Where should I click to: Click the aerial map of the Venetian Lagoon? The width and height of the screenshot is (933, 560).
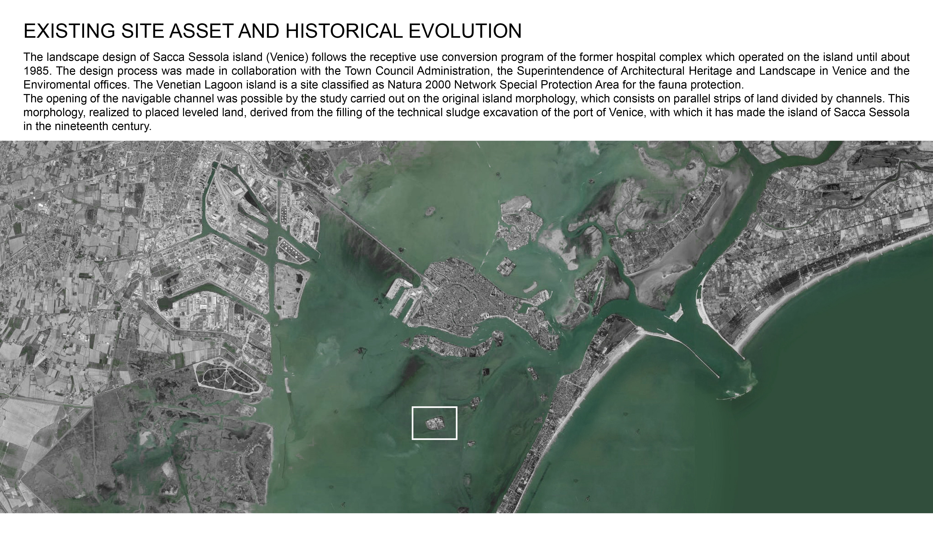coord(466,327)
